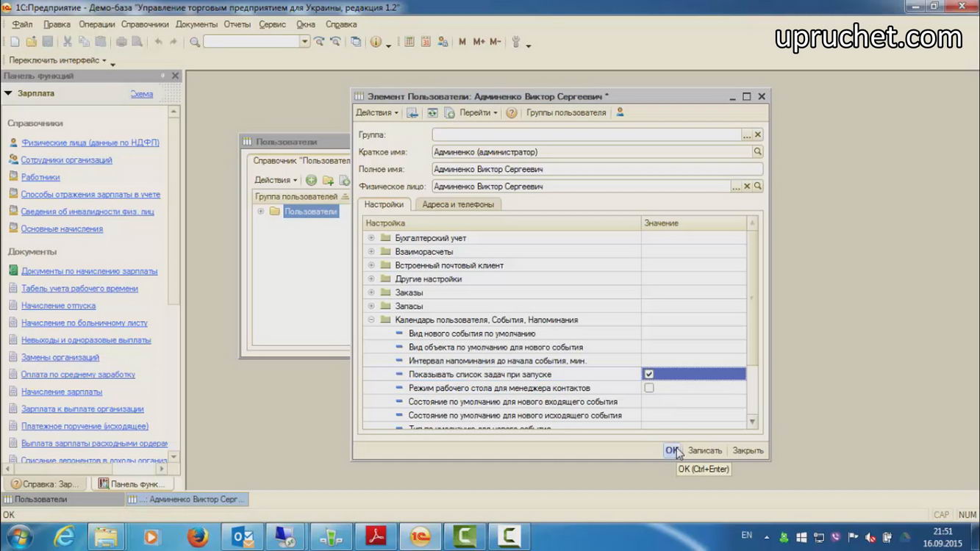Click the M- memory subtract button
980x551 pixels.
pyautogui.click(x=495, y=42)
